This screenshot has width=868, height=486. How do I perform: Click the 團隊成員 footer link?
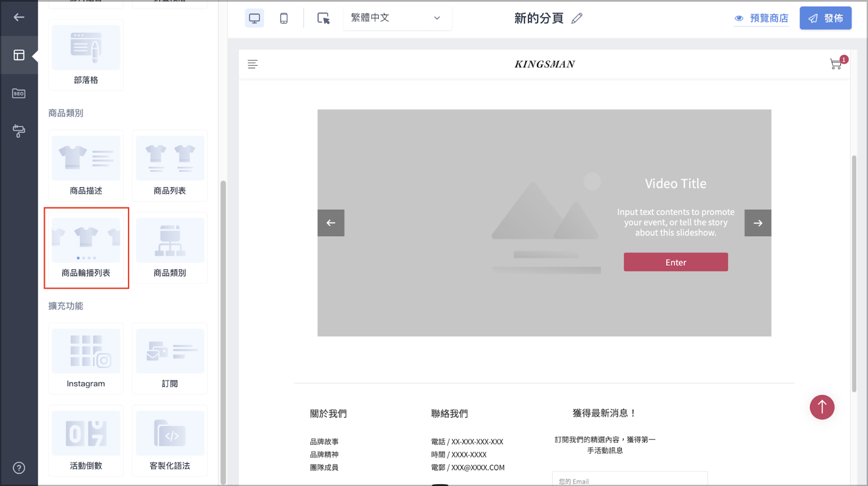pos(324,468)
